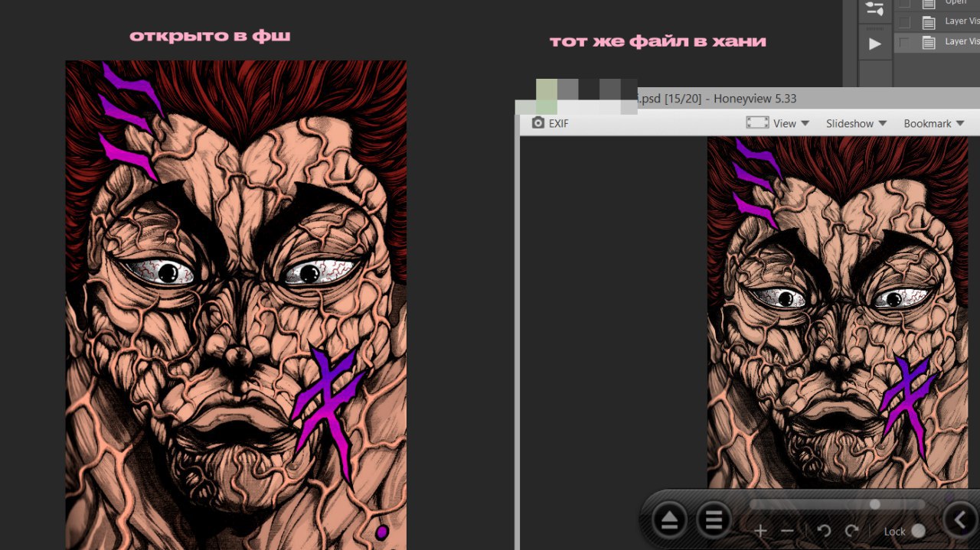Click the artwork shown in Honeyview viewer

coord(838,312)
